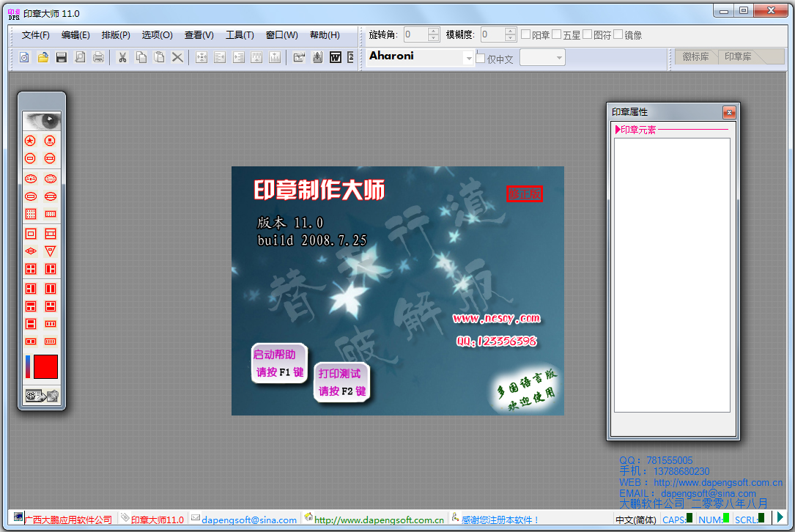795x532 pixels.
Task: Click the 打印测试 F2 button on splash
Action: tap(342, 382)
